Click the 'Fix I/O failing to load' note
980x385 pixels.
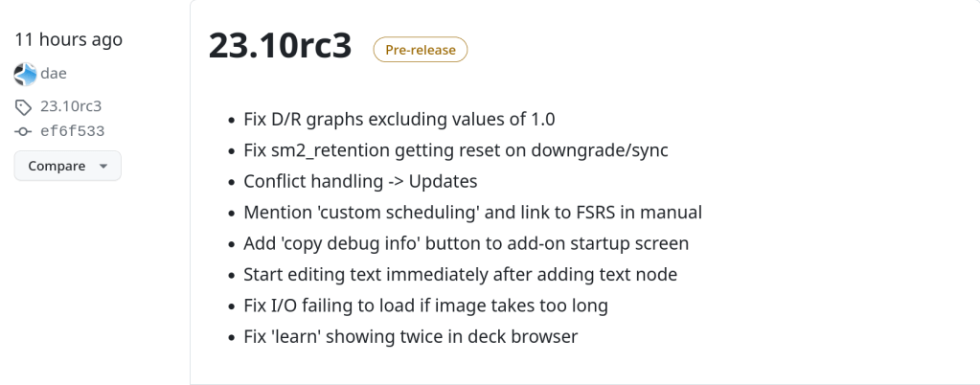[x=426, y=306]
